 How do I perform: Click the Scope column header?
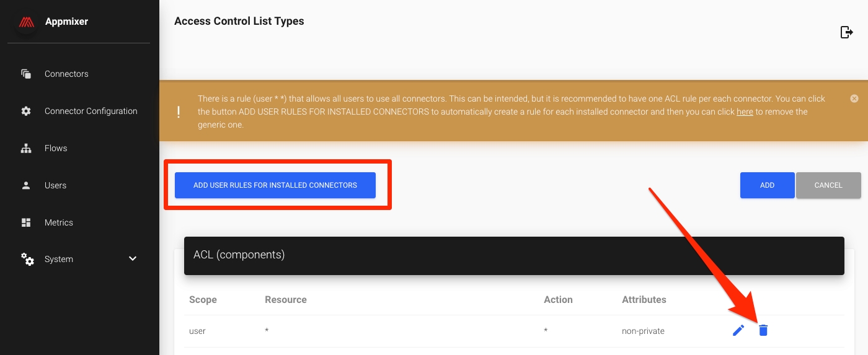pyautogui.click(x=203, y=300)
